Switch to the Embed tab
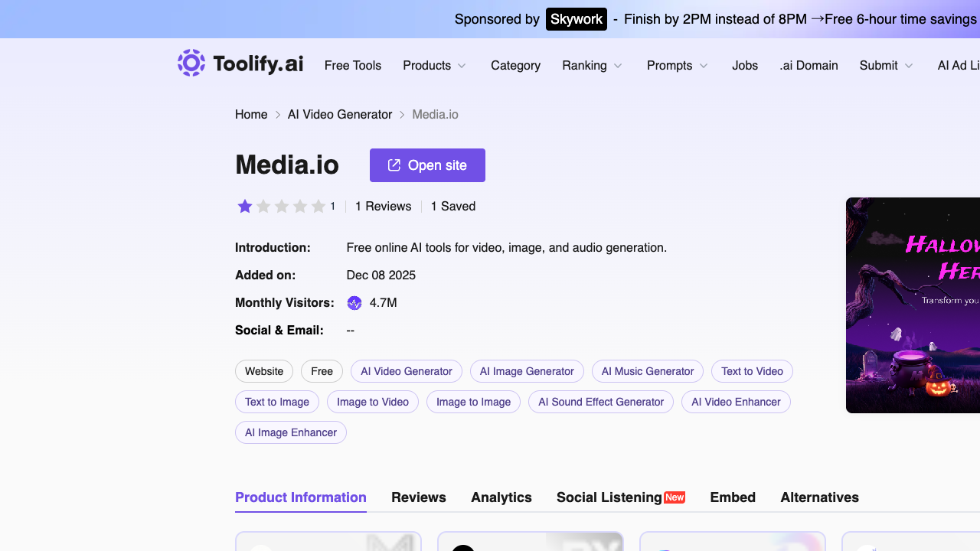Image resolution: width=980 pixels, height=551 pixels. 733,497
